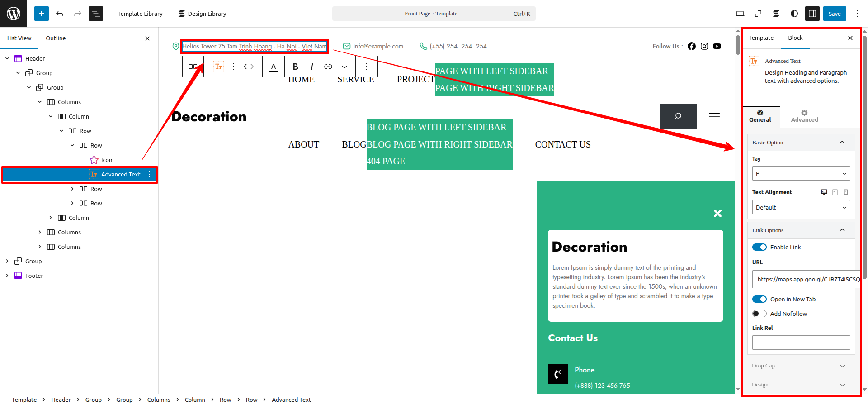Select desktop device for Text Alignment
This screenshot has width=868, height=405.
pos(824,192)
